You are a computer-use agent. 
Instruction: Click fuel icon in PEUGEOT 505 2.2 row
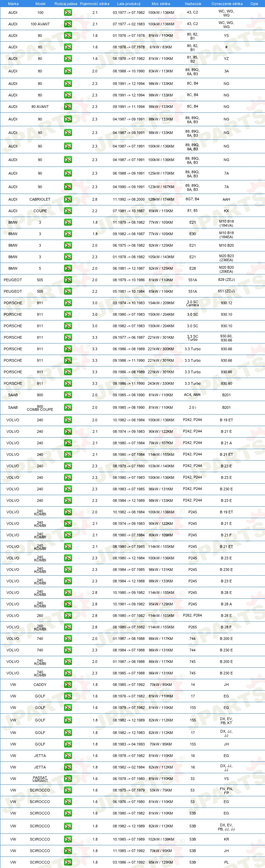[x=68, y=291]
